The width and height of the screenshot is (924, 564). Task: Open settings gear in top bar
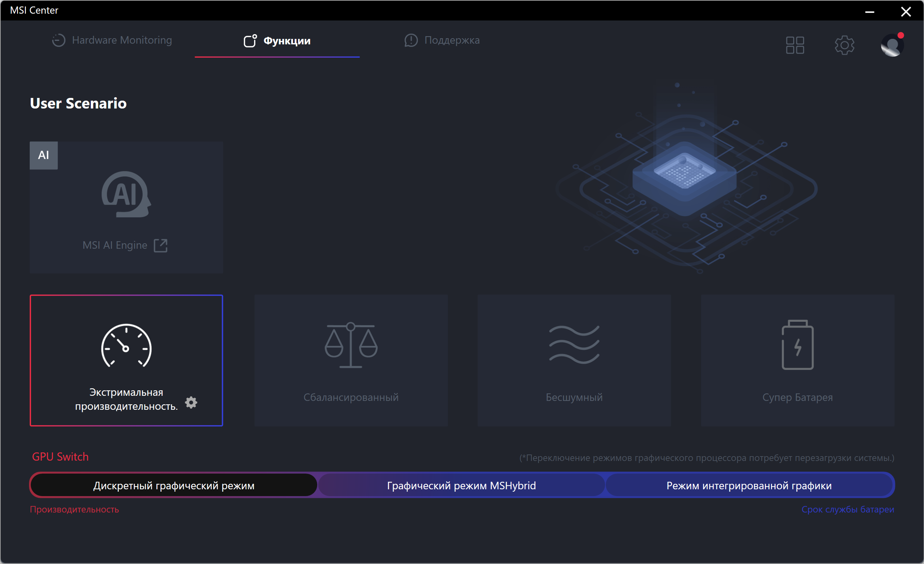click(844, 45)
